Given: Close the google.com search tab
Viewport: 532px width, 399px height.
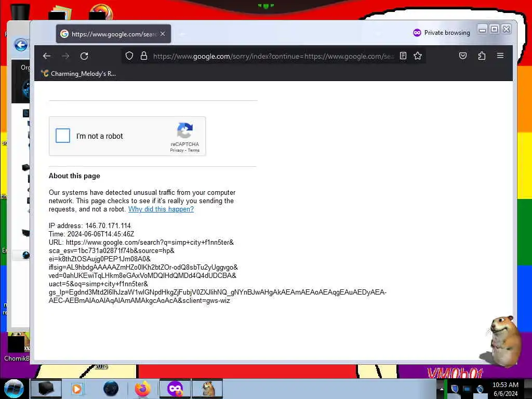Looking at the screenshot, I should coord(163,34).
